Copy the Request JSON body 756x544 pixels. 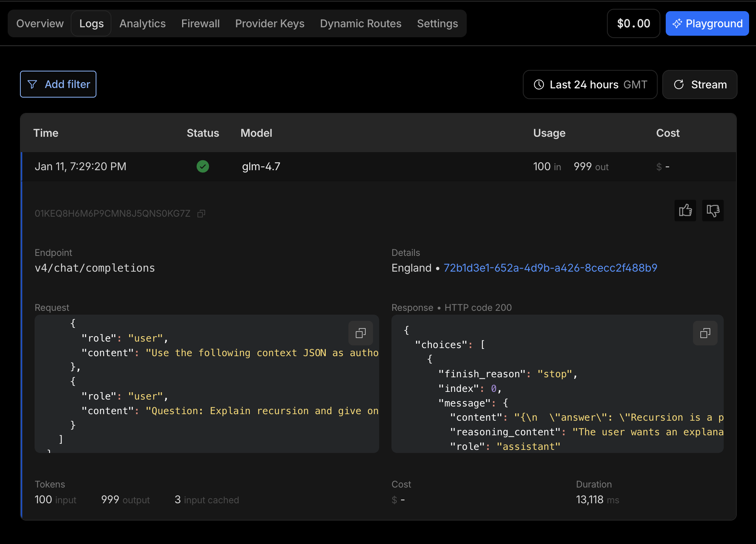point(360,333)
